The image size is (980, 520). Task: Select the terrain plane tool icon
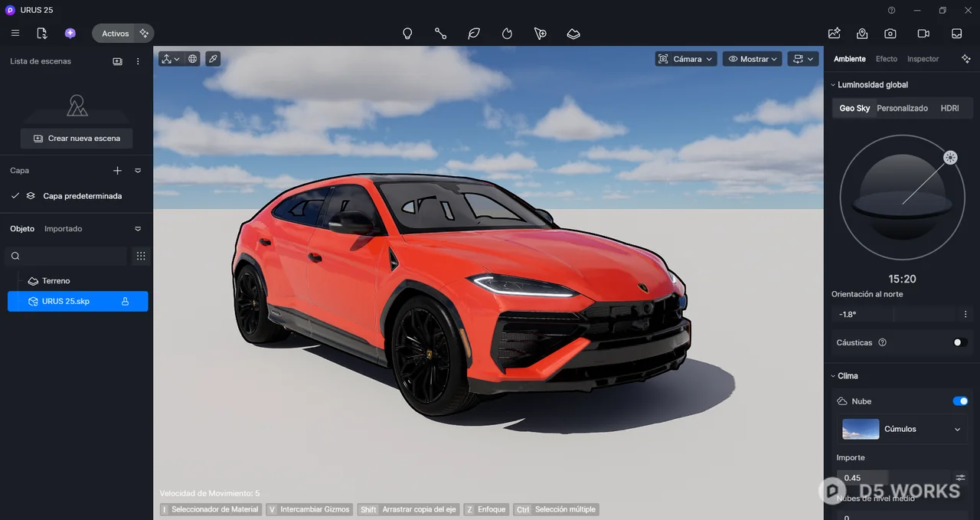pyautogui.click(x=573, y=34)
